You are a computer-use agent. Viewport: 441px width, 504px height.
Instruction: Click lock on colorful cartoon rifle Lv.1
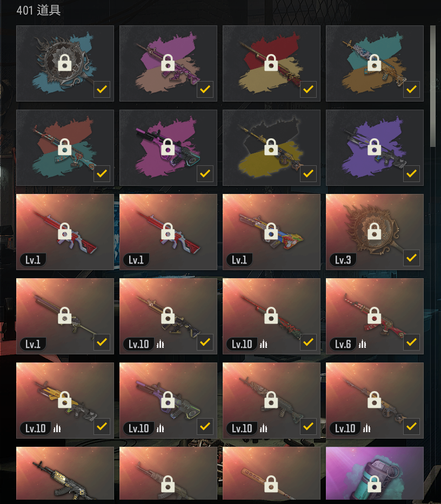[271, 231]
